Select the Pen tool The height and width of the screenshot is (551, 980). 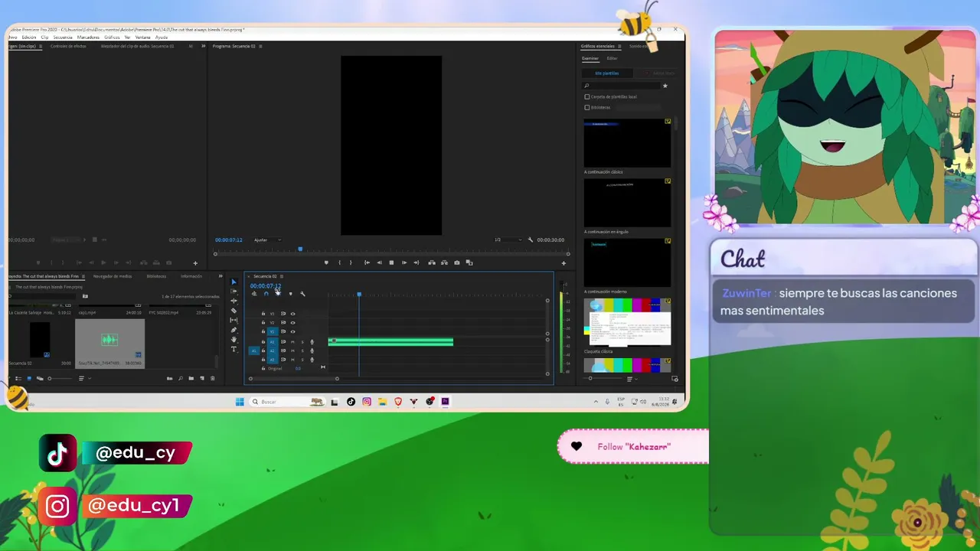234,330
